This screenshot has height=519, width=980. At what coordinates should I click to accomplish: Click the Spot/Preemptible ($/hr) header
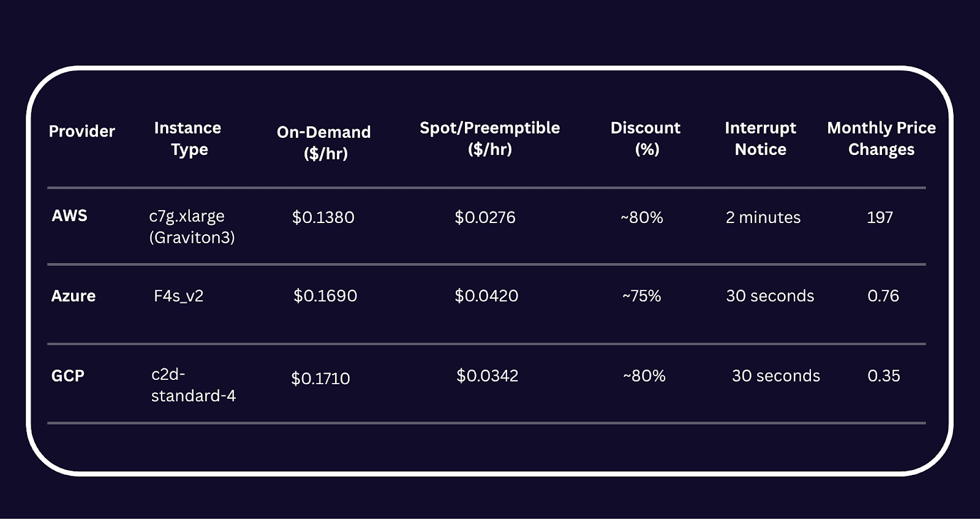(489, 138)
